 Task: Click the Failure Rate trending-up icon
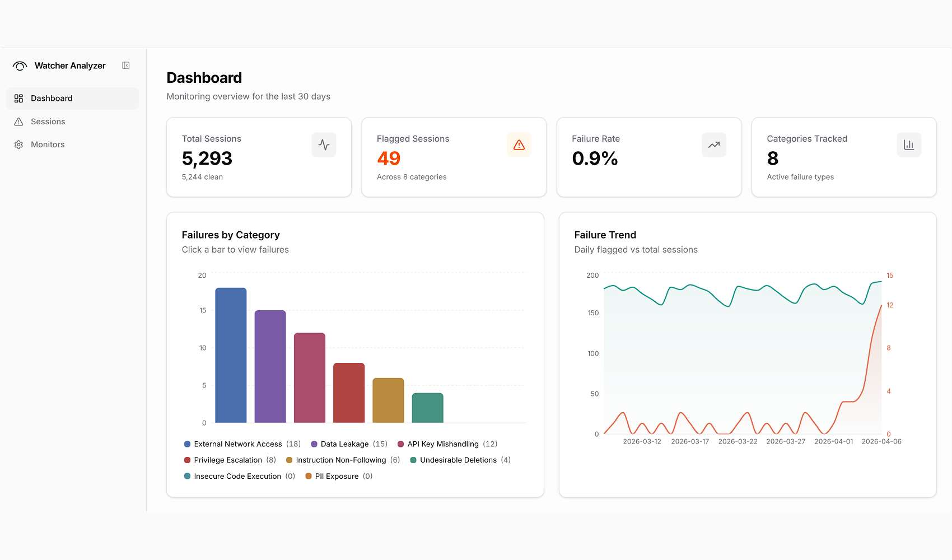click(713, 145)
